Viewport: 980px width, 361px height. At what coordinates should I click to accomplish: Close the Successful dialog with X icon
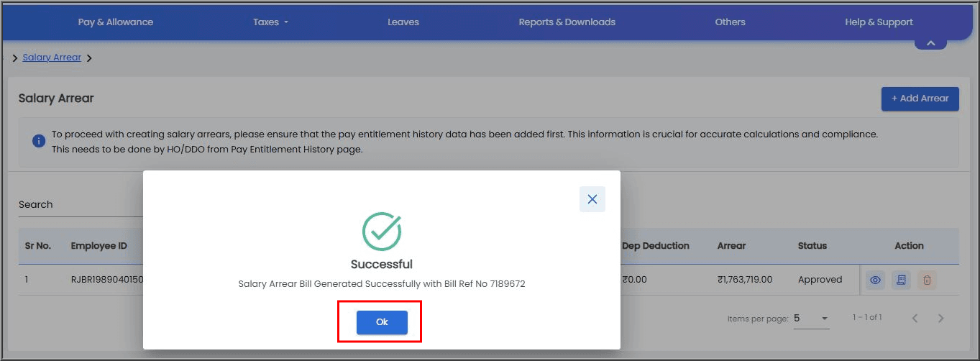[592, 199]
